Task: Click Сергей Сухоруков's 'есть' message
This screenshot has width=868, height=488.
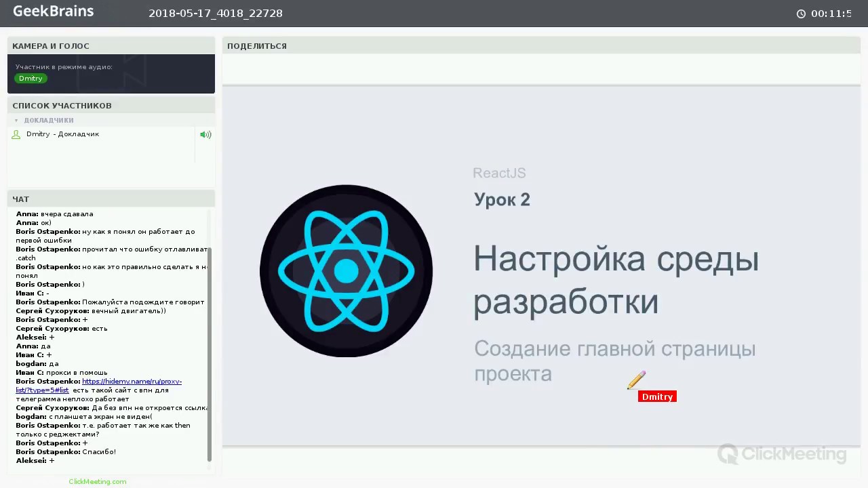Action: click(x=99, y=329)
